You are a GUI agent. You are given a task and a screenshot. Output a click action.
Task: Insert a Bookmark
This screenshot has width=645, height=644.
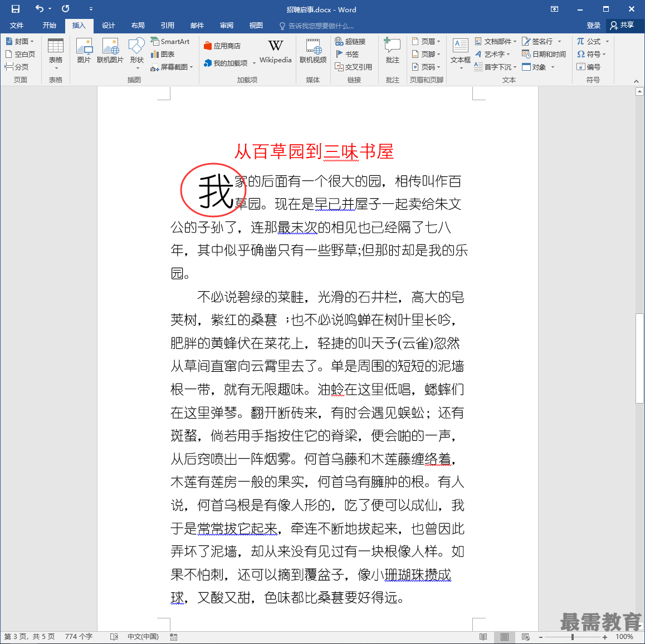(x=347, y=54)
